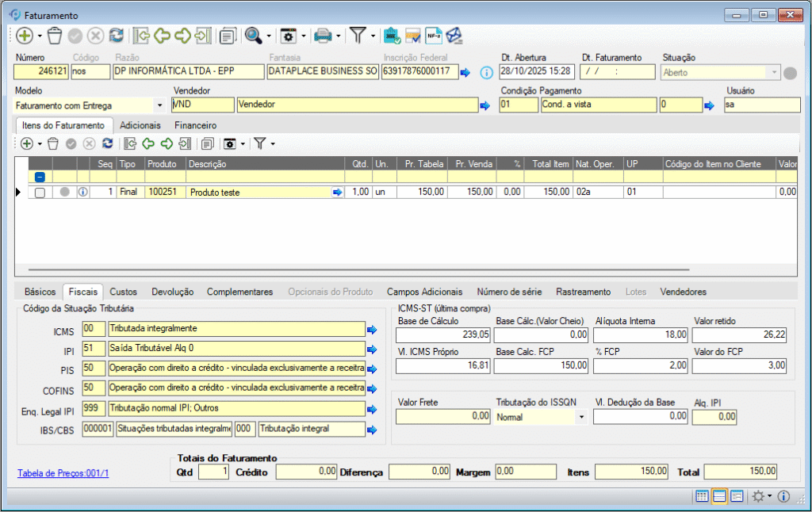Click the Valor Frete input field
This screenshot has width=812, height=512.
click(442, 416)
